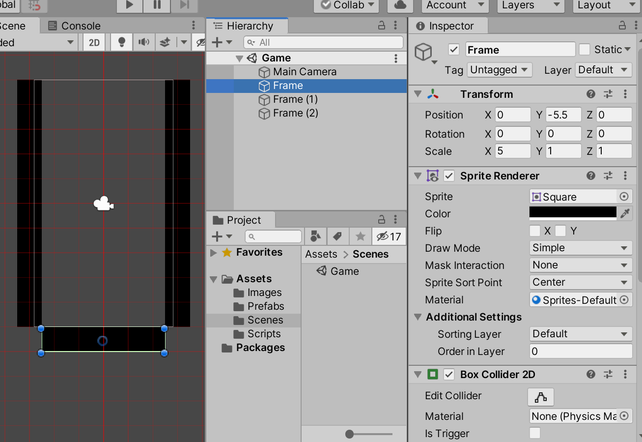Open the Layout dropdown in toolbar
The width and height of the screenshot is (642, 442).
pyautogui.click(x=606, y=5)
